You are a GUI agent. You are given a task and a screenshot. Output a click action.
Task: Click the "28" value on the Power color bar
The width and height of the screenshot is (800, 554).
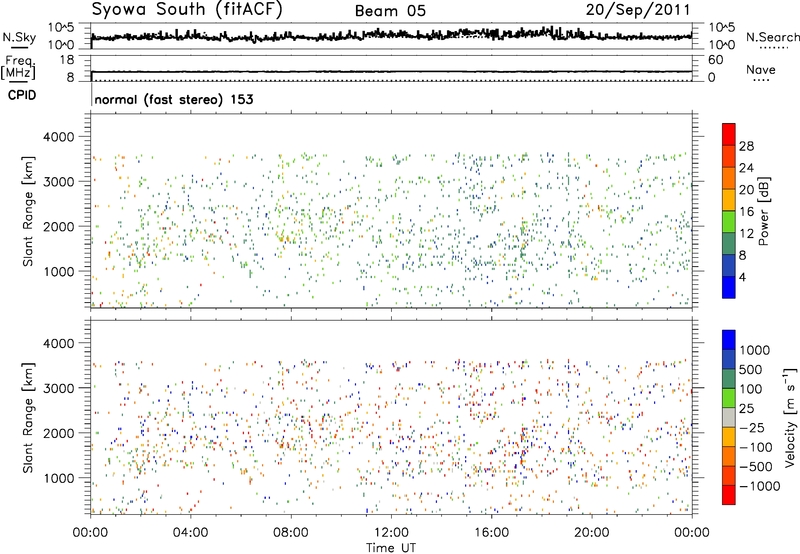pos(746,146)
